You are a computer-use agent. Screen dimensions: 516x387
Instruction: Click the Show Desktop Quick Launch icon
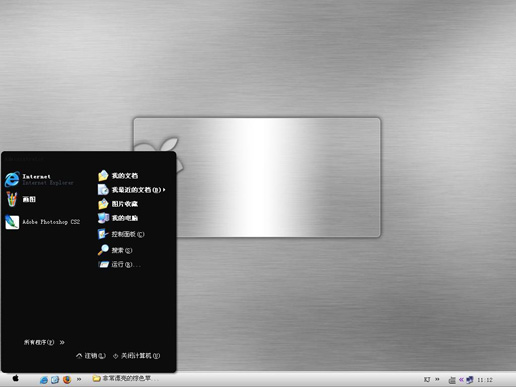[x=55, y=379]
